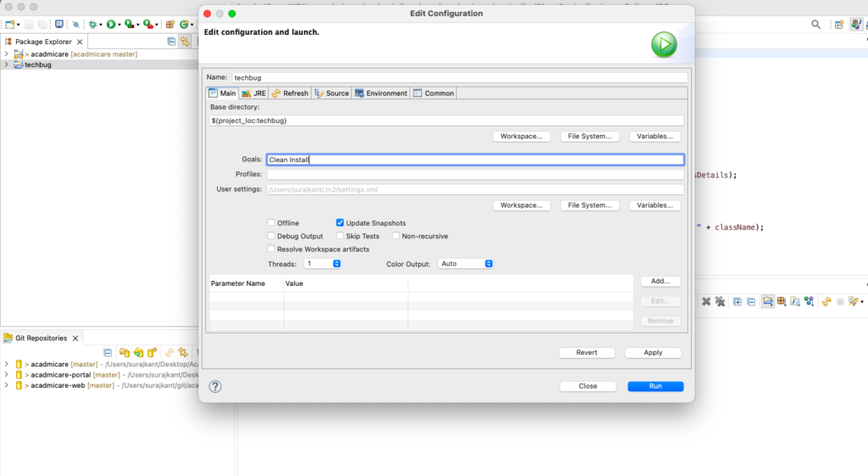Check the Skip Tests option
868x476 pixels.
340,236
